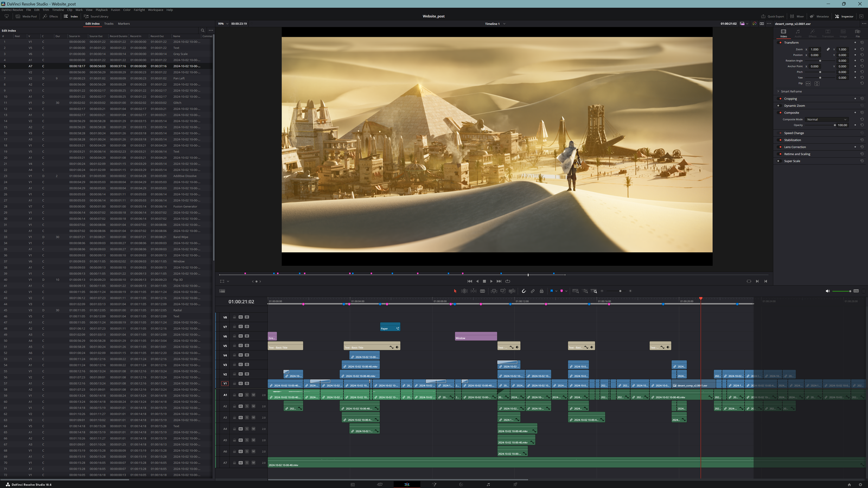Toggle Cropping section switch
The height and width of the screenshot is (488, 868).
(780, 99)
